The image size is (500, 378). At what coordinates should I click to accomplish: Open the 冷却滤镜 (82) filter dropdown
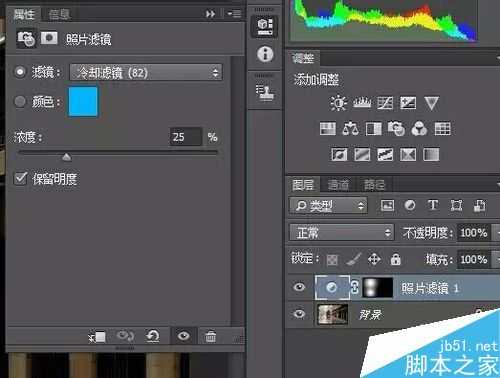(x=146, y=72)
